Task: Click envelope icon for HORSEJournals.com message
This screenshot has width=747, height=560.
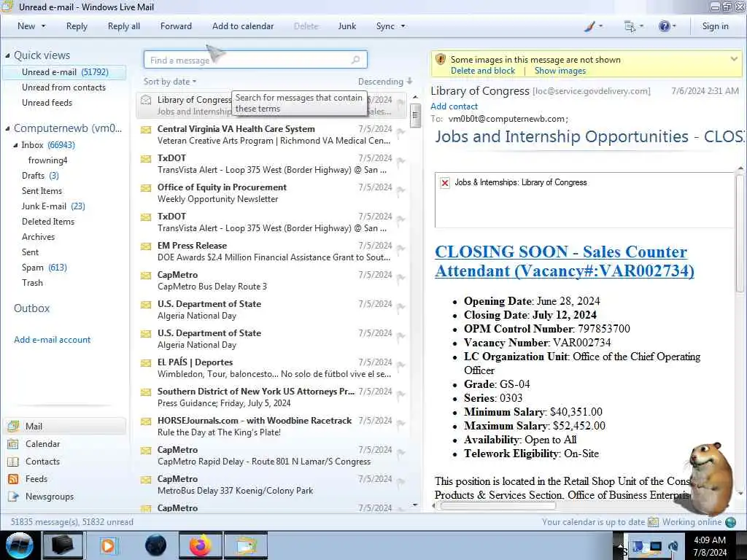Action: coord(146,421)
